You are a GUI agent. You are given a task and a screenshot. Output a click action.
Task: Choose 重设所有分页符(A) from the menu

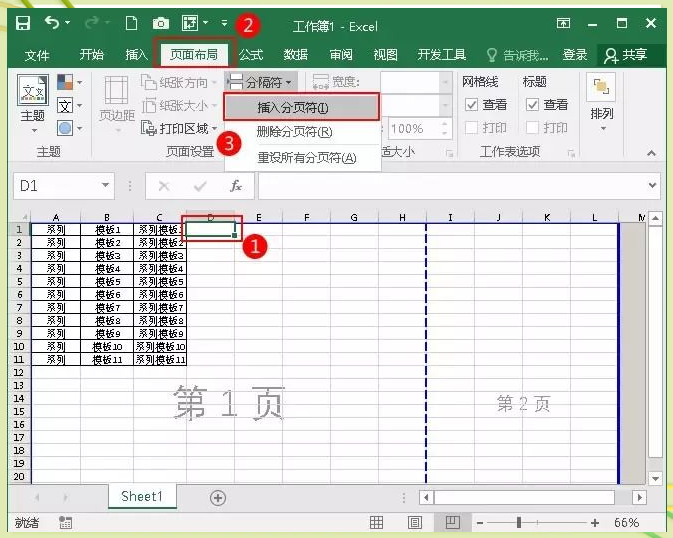(303, 158)
